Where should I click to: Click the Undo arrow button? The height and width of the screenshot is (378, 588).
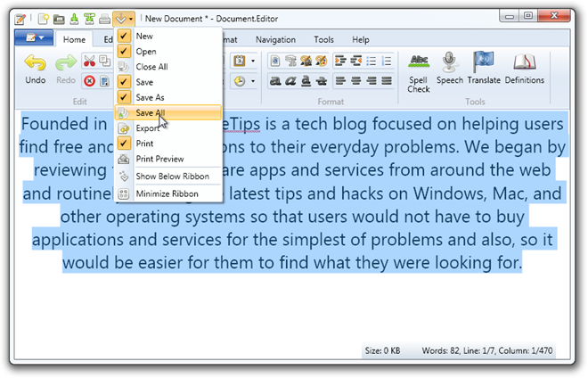click(x=36, y=70)
